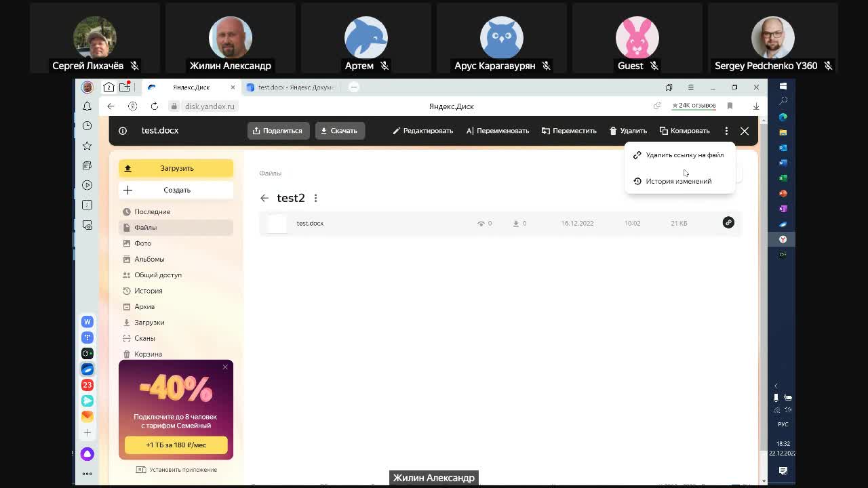Click the Файлы breadcrumb
868x488 pixels.
coord(270,174)
